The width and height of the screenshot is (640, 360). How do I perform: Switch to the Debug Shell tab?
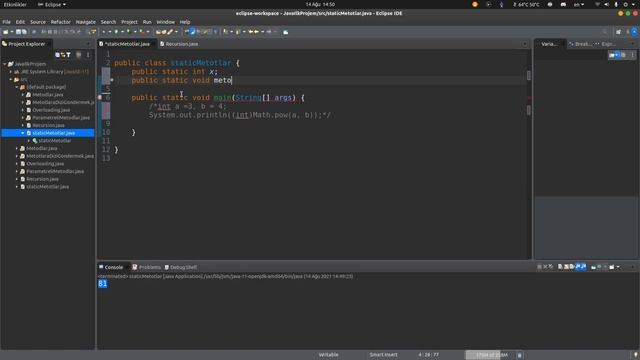(181, 267)
